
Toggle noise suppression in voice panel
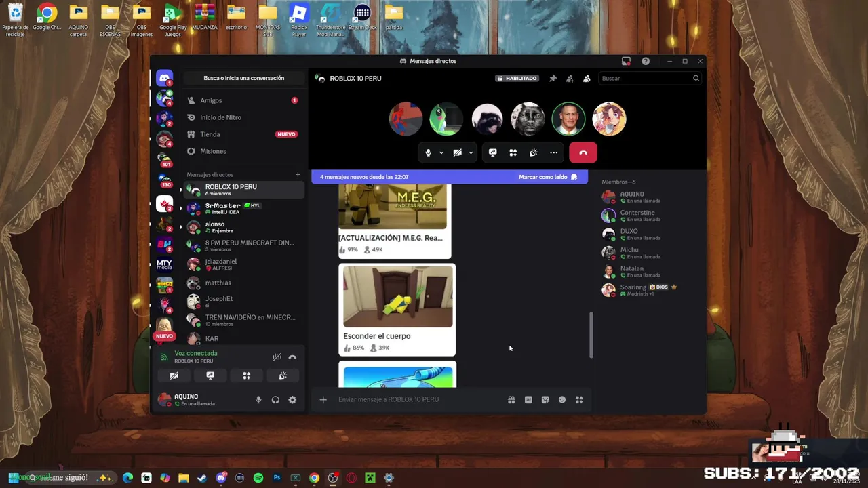tap(277, 357)
